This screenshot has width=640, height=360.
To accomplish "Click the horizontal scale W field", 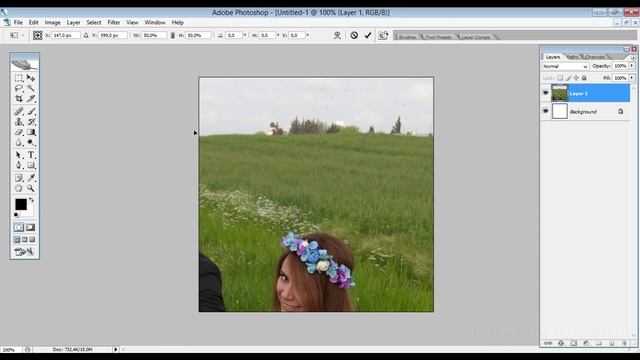I will 154,36.
